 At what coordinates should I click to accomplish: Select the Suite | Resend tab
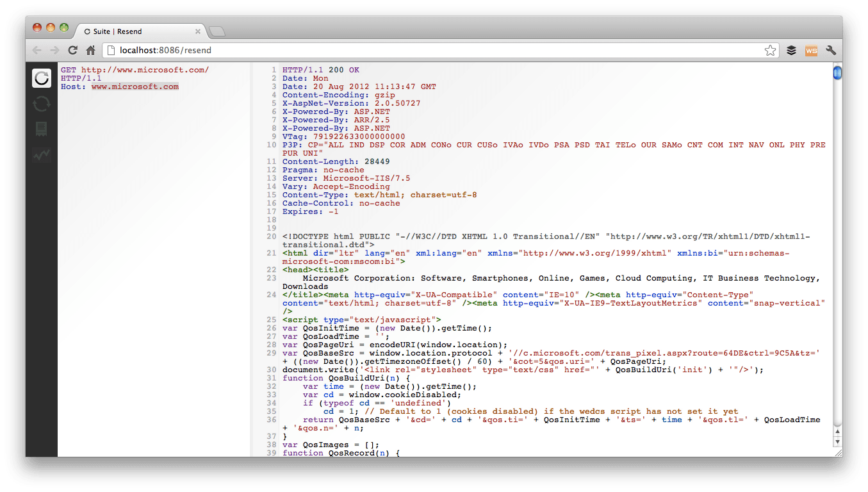[140, 31]
